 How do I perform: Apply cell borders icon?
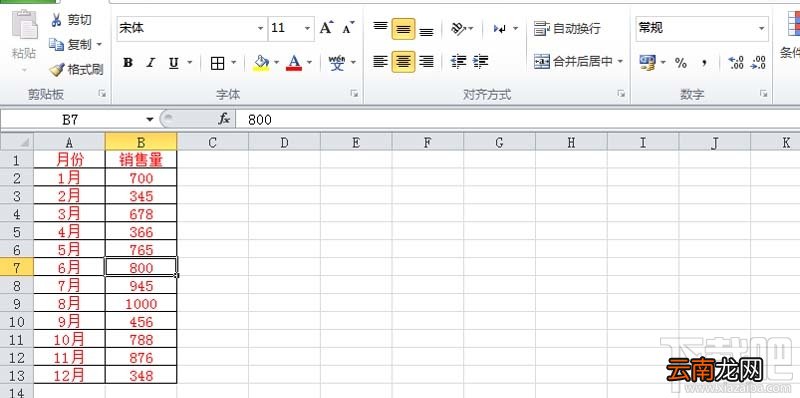[x=217, y=63]
